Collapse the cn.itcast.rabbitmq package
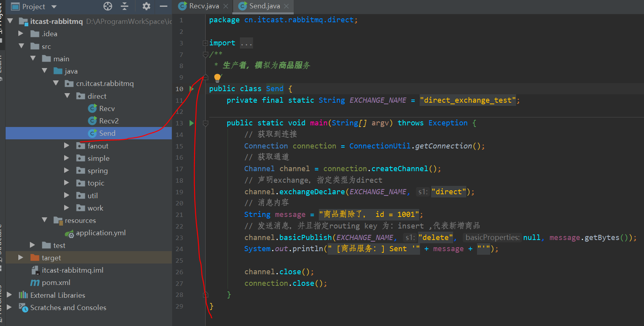644x326 pixels. coord(56,83)
